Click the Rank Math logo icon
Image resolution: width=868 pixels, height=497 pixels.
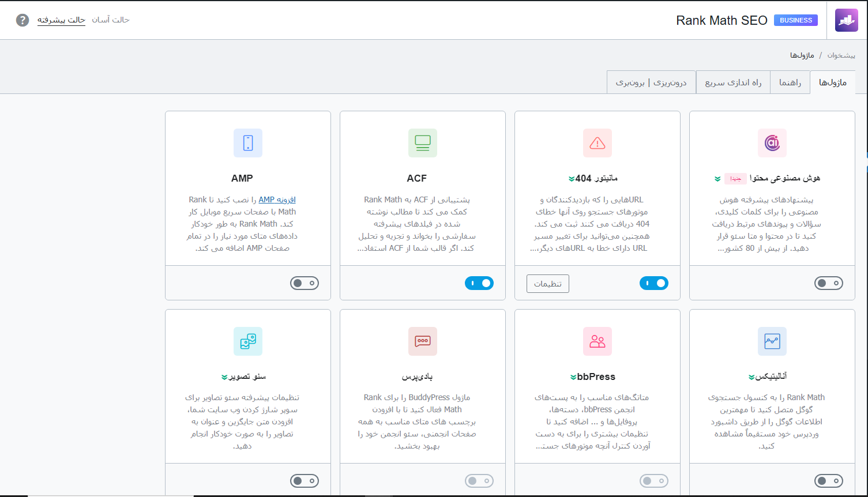coord(846,20)
